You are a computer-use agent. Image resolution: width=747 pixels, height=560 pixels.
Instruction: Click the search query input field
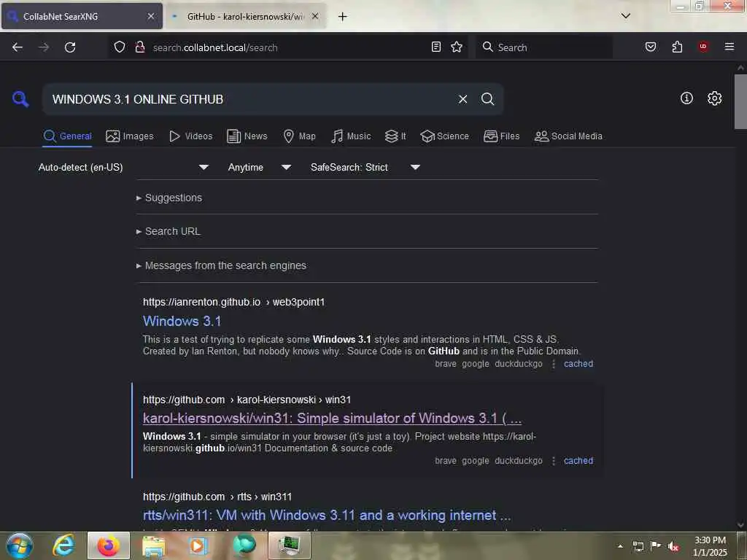[250, 99]
